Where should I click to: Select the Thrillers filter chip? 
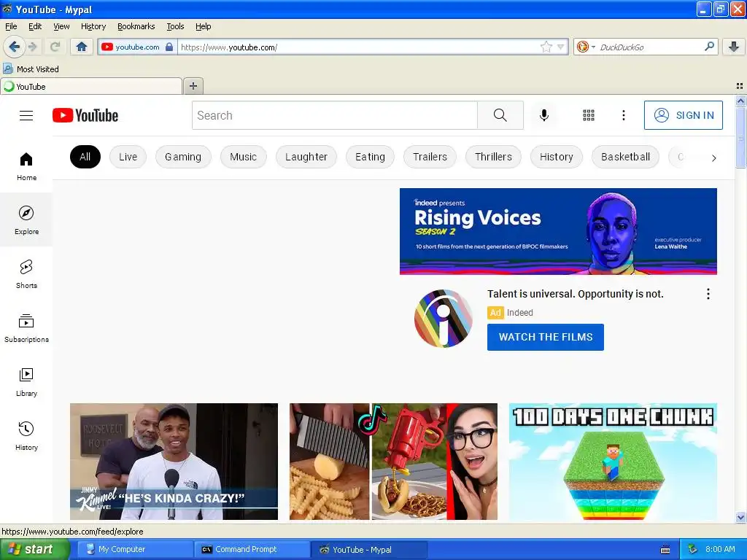pyautogui.click(x=494, y=157)
